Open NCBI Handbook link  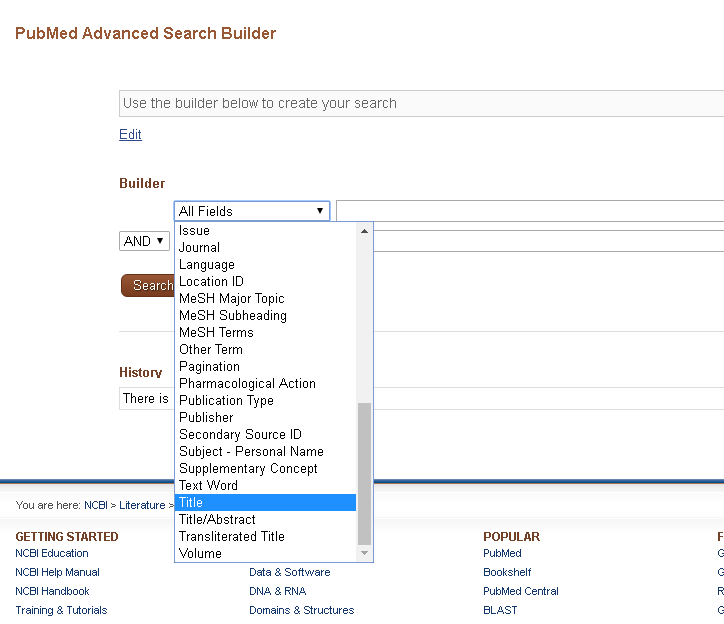pyautogui.click(x=52, y=591)
